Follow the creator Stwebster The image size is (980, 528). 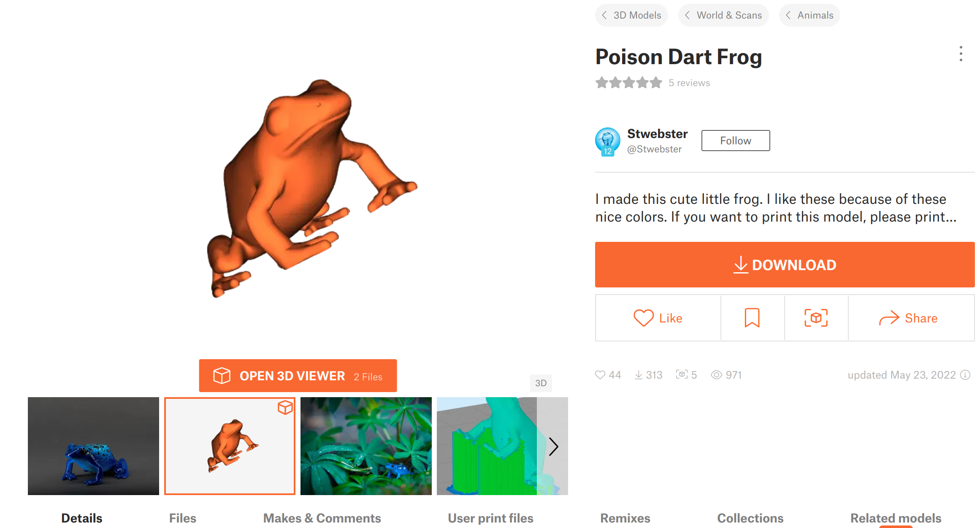pos(735,141)
